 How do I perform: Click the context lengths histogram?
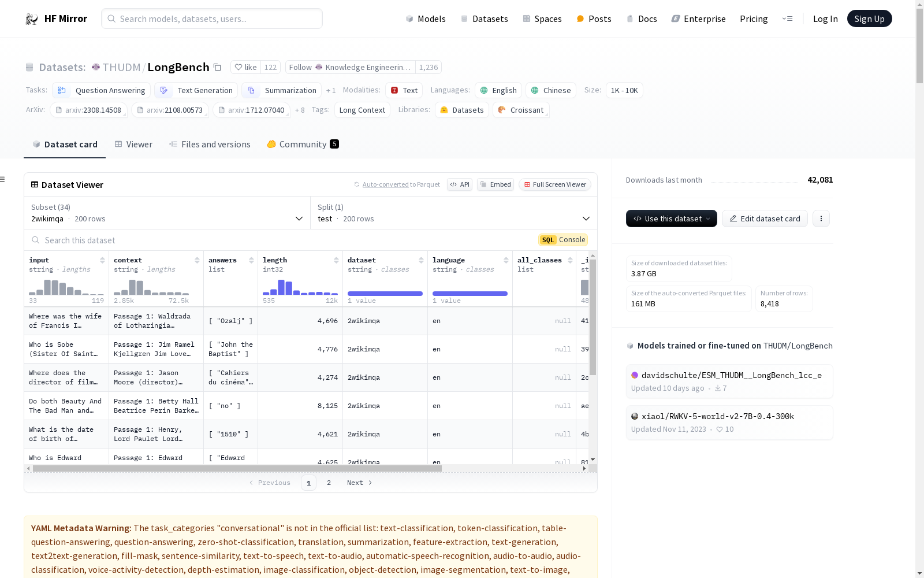tap(151, 287)
